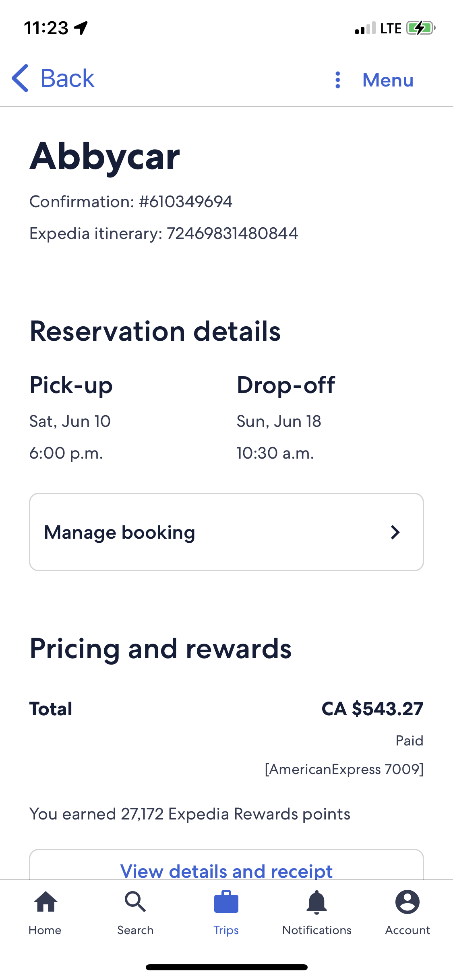The height and width of the screenshot is (980, 453).
Task: Open the Manage booking row
Action: pos(226,532)
